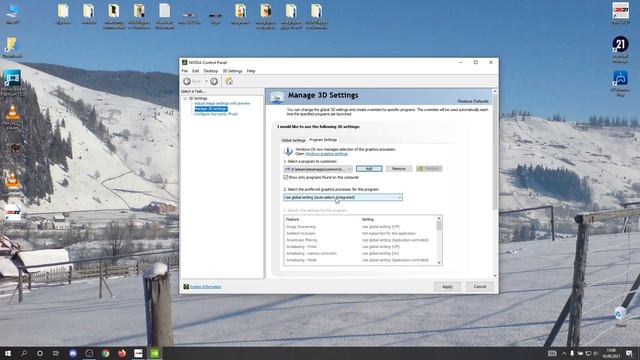Open Task View from the taskbar
The width and height of the screenshot is (640, 360).
(56, 353)
